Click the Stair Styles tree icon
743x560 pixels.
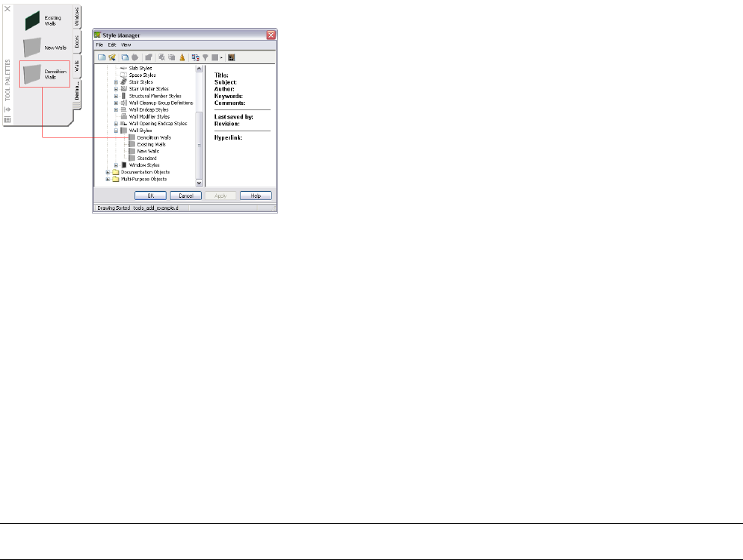click(124, 82)
